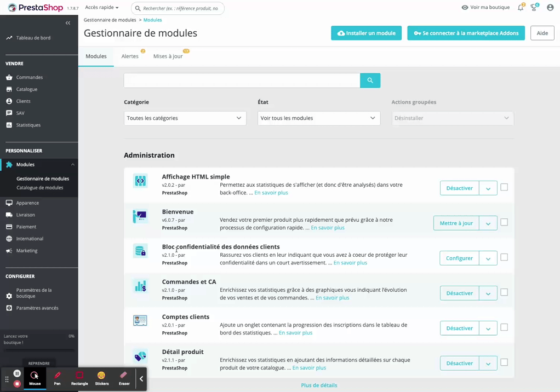The image size is (560, 392).
Task: Collapse the Modules sidebar section chevron
Action: [x=72, y=164]
